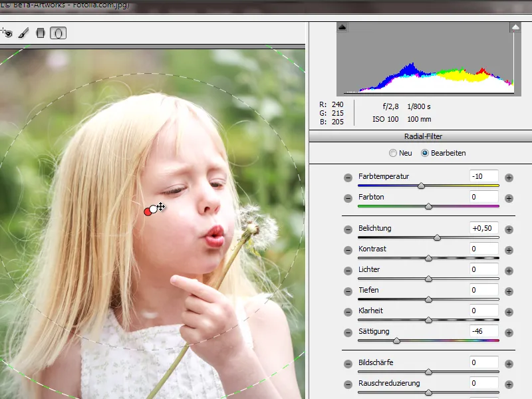Select the adjustment brush tool
The image size is (532, 399).
click(x=23, y=33)
